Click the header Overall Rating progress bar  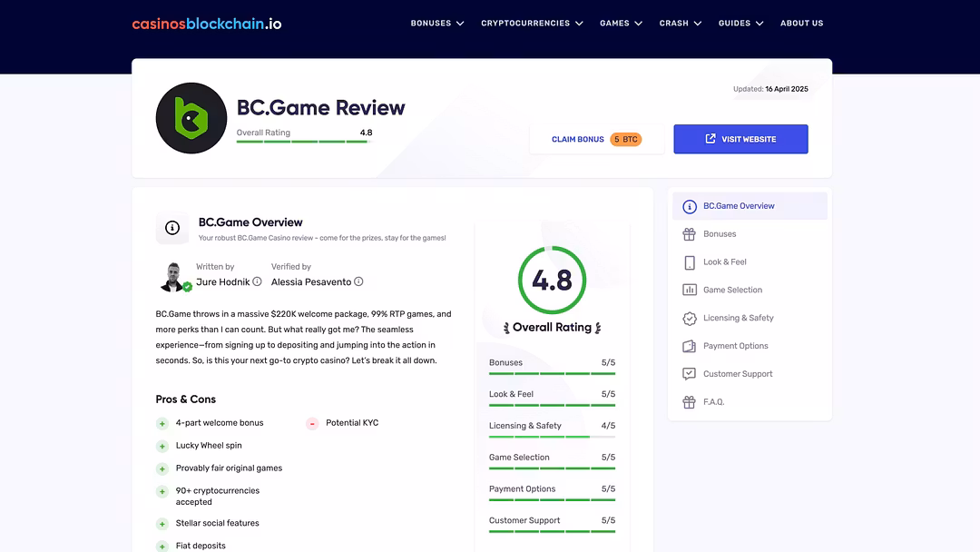pyautogui.click(x=304, y=142)
